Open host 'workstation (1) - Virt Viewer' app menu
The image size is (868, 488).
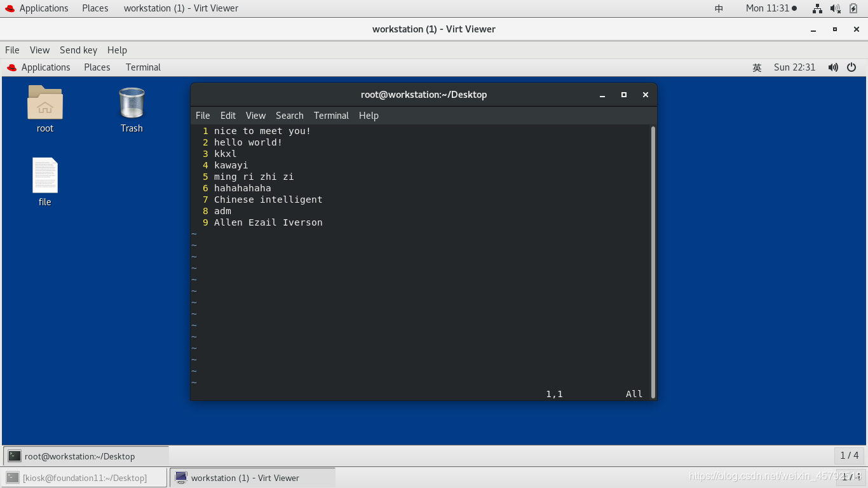pos(181,8)
